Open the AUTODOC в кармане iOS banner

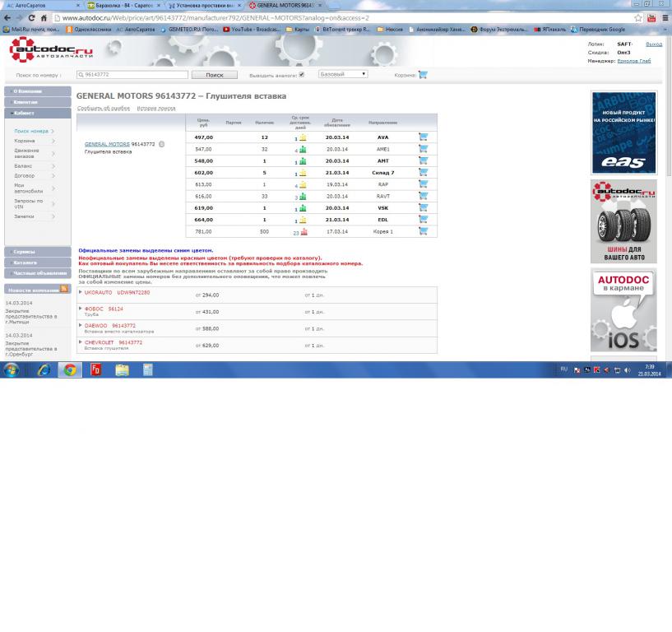coord(623,310)
